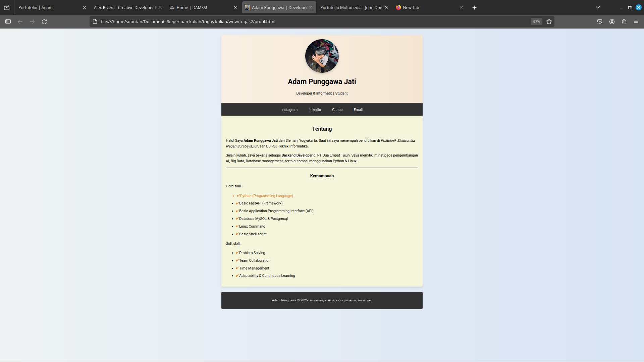
Task: Focus the URL address bar
Action: pyautogui.click(x=302, y=21)
